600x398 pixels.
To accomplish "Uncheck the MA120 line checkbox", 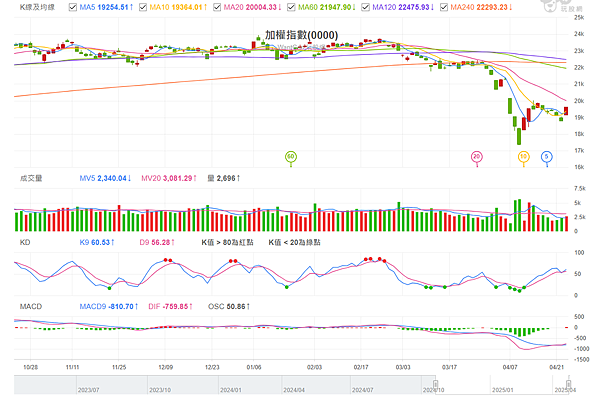I will (365, 7).
